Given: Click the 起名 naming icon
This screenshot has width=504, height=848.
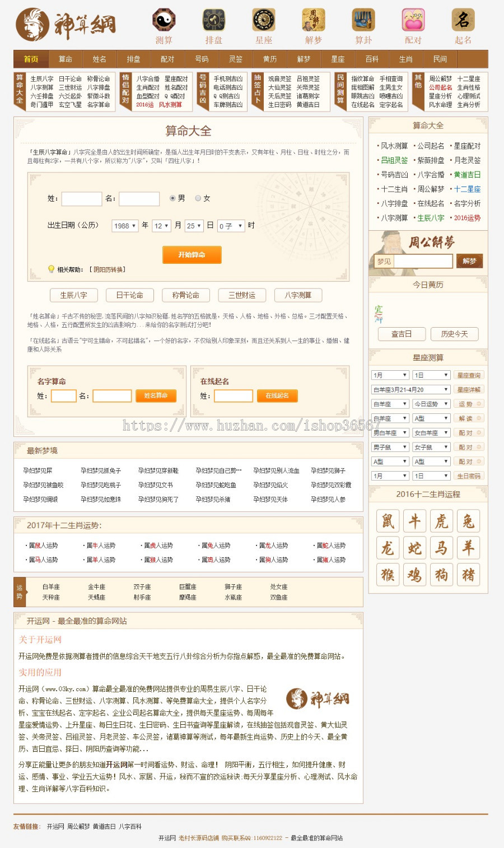Looking at the screenshot, I should (463, 20).
